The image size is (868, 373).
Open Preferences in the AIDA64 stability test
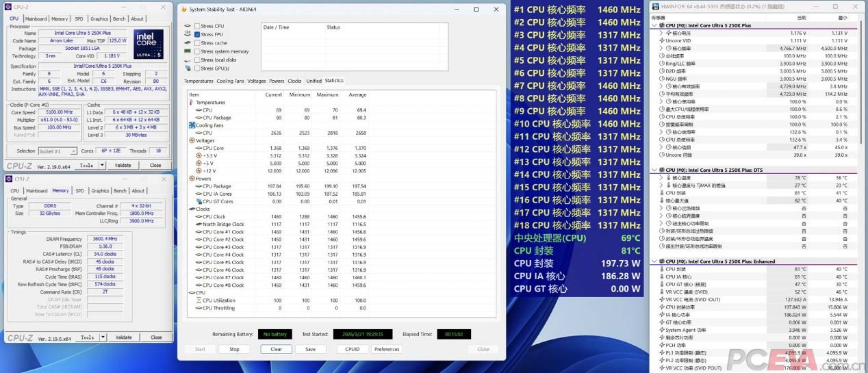pos(387,349)
